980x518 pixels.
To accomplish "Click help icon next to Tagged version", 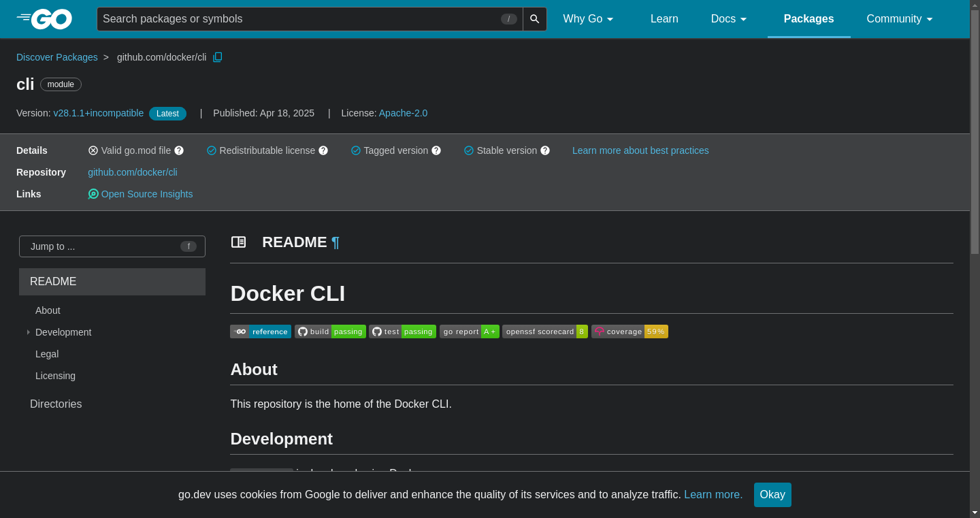I will tap(436, 150).
